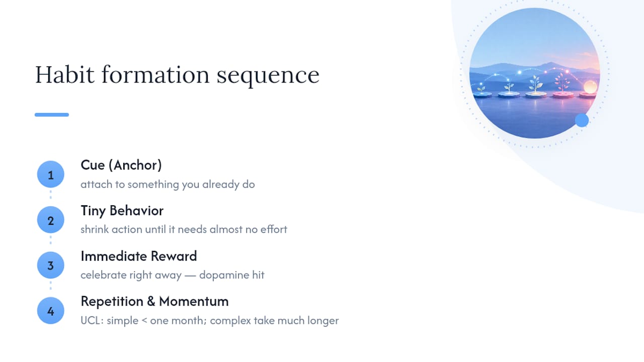Select the circular seedlings landscape image
The height and width of the screenshot is (362, 644).
click(x=534, y=73)
